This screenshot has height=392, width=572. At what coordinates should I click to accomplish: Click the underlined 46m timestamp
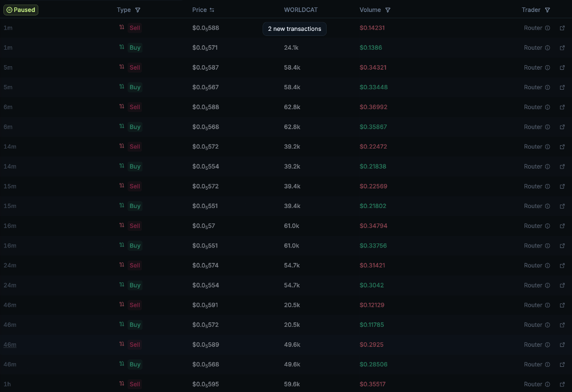pyautogui.click(x=10, y=345)
